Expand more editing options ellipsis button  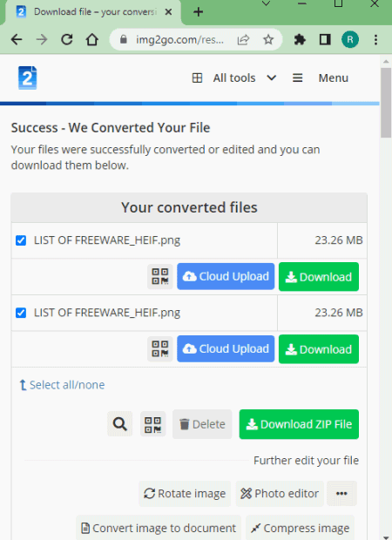click(341, 494)
